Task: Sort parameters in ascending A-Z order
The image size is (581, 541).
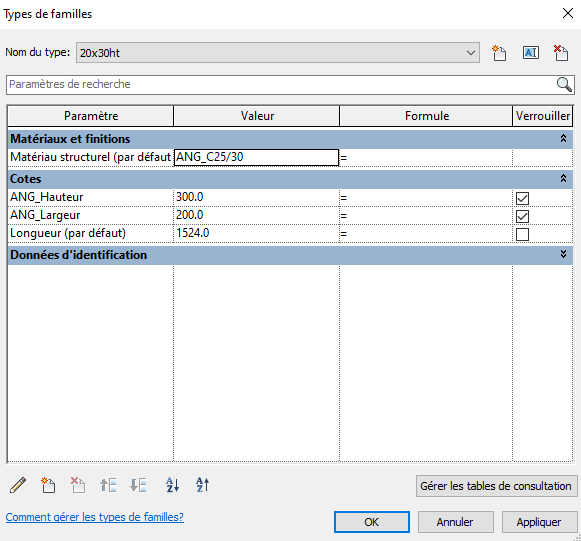Action: pos(172,485)
